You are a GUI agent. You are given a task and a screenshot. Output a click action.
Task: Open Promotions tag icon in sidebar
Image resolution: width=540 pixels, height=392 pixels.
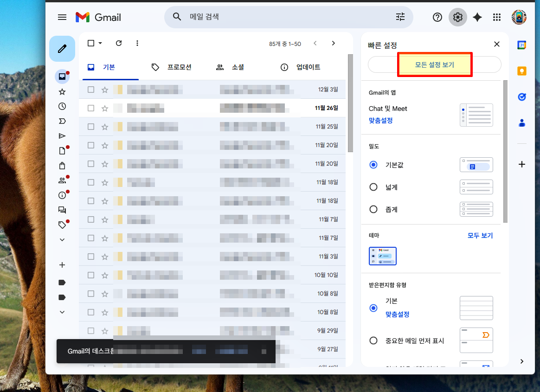62,225
